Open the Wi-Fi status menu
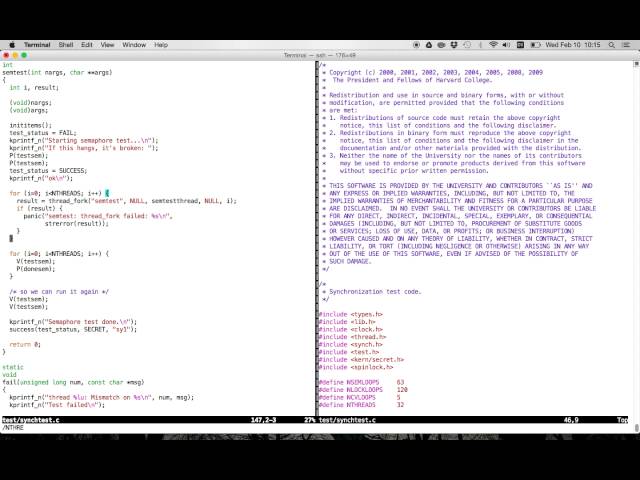Image resolution: width=640 pixels, height=480 pixels. coord(493,45)
